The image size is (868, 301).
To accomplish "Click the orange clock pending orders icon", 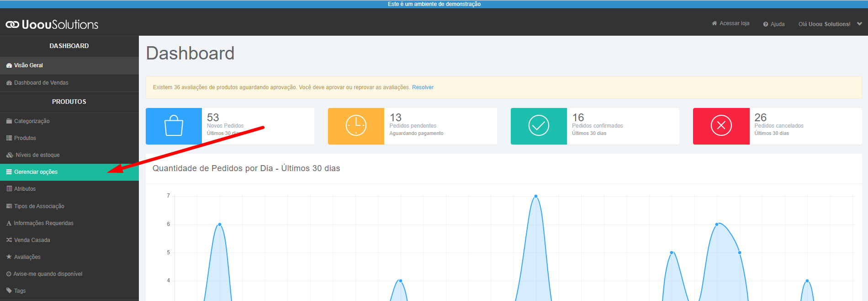I will (x=356, y=126).
